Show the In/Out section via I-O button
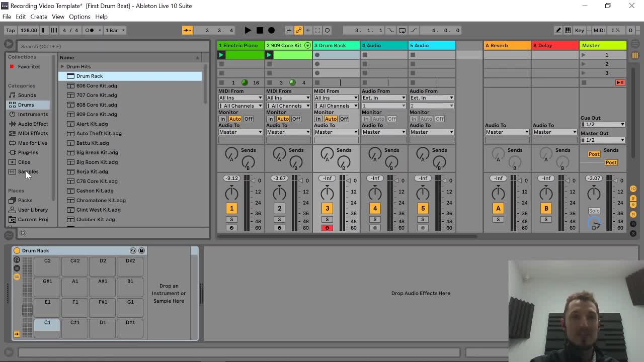 (x=633, y=189)
